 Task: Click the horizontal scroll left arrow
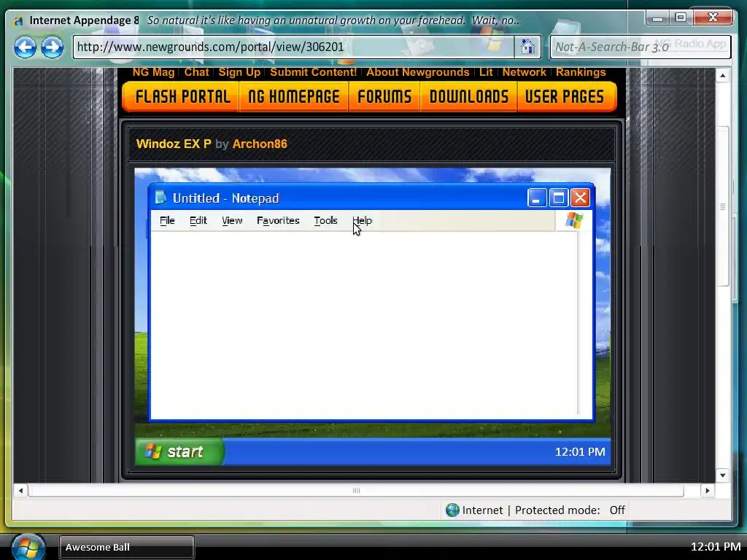point(20,491)
